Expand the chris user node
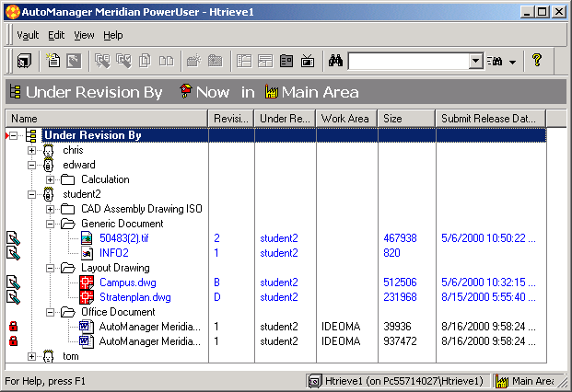572x392 pixels. coord(31,150)
